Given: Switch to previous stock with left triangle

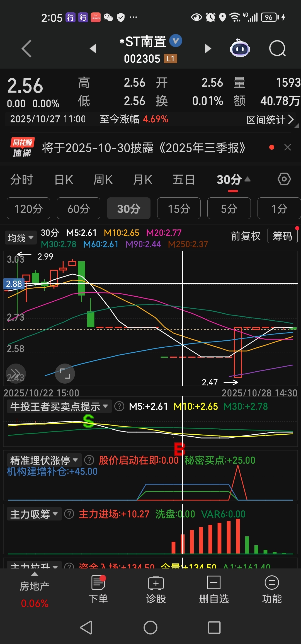Looking at the screenshot, I should 93,49.
